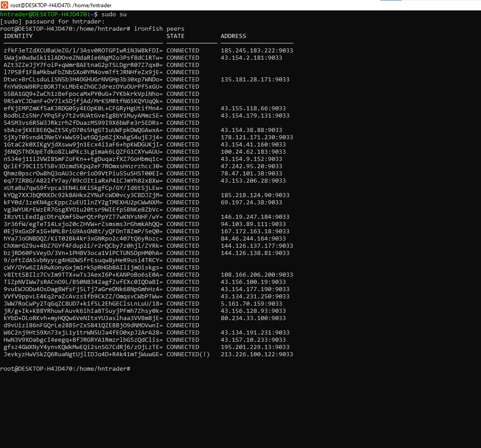
Task: Click the 'sudo su' command text
Action: pyautogui.click(x=114, y=14)
